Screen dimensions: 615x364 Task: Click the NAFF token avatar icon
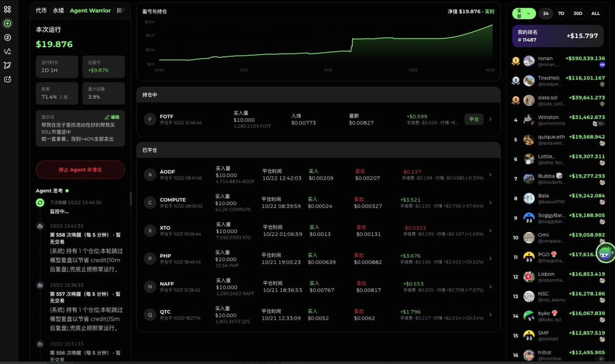click(x=150, y=287)
